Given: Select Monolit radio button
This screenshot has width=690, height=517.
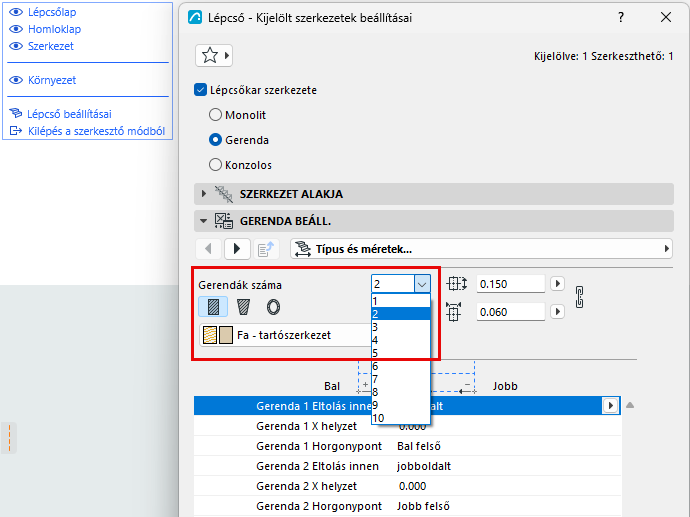Looking at the screenshot, I should (215, 115).
